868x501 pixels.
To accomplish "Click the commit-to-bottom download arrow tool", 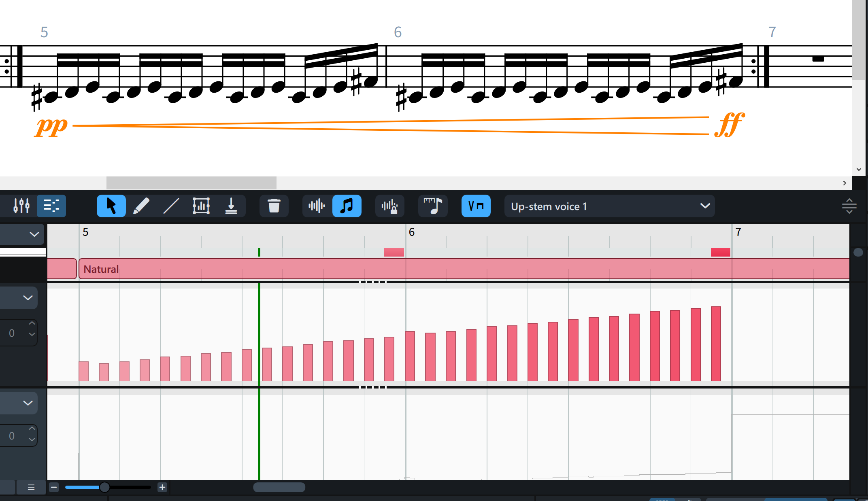I will point(231,206).
